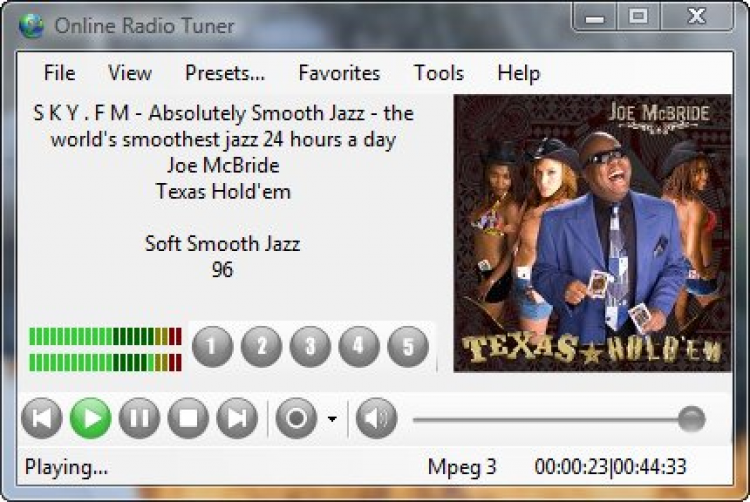750x502 pixels.
Task: Open the Tools menu
Action: (439, 73)
